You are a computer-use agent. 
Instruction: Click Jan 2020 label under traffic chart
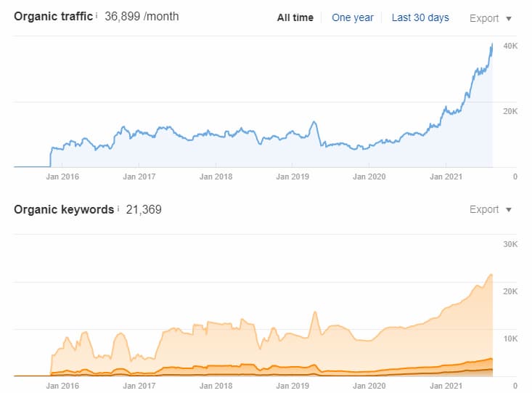click(x=369, y=177)
